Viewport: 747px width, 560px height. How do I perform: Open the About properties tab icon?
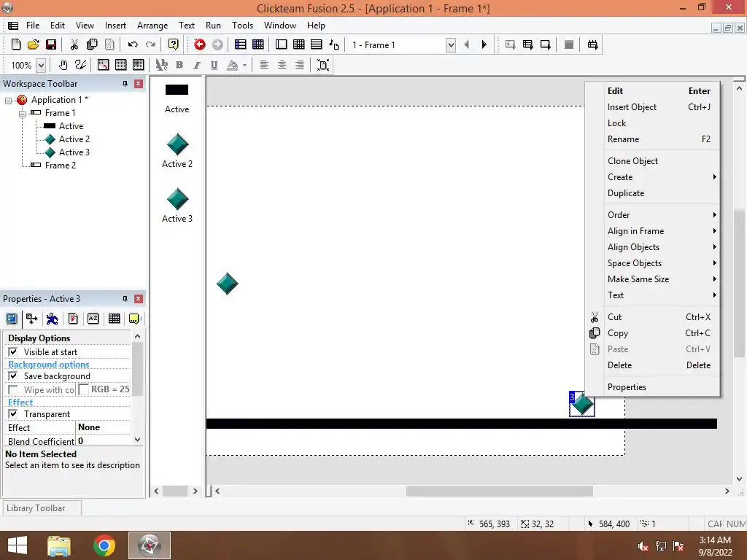[x=134, y=319]
